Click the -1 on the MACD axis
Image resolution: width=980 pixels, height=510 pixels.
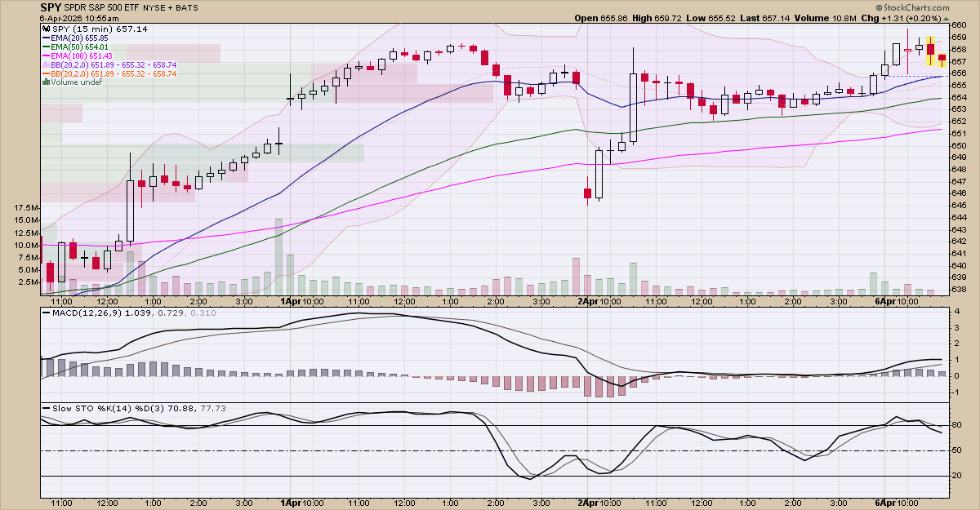click(x=957, y=392)
